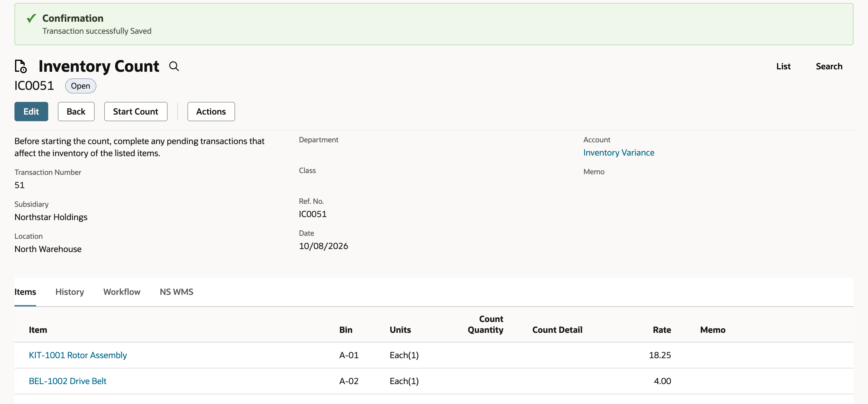
Task: Open the List view link
Action: (783, 66)
